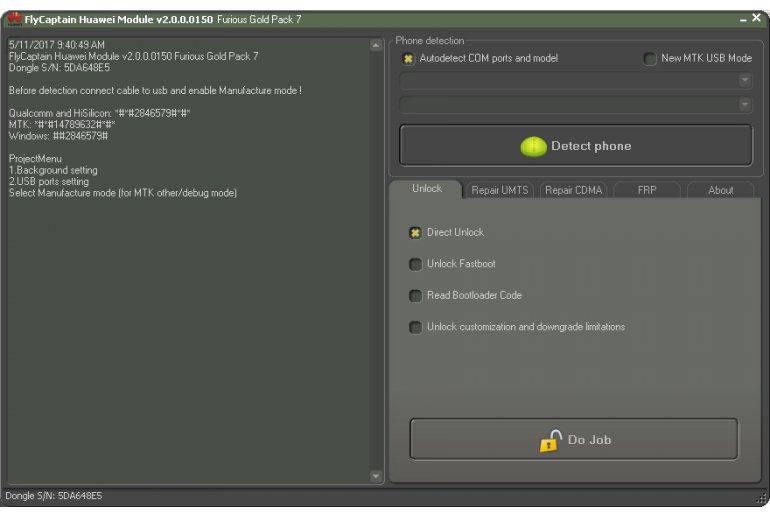Select the Direct Unlock option

415,233
